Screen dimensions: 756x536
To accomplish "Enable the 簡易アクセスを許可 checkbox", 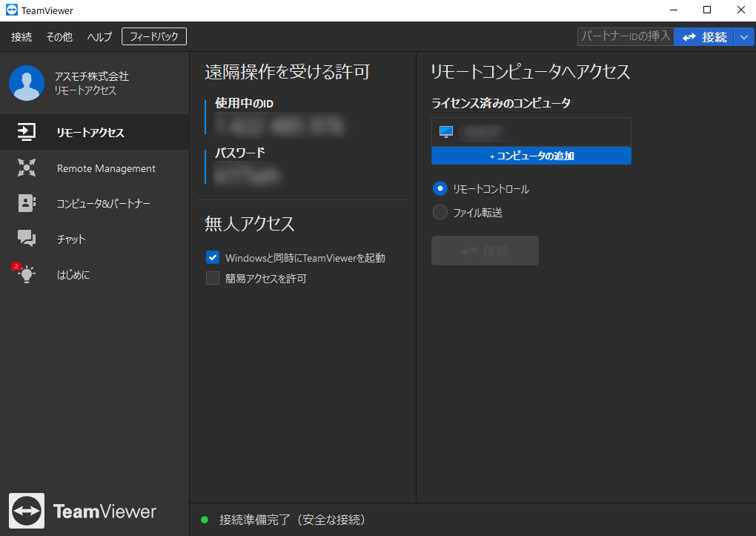I will point(213,279).
